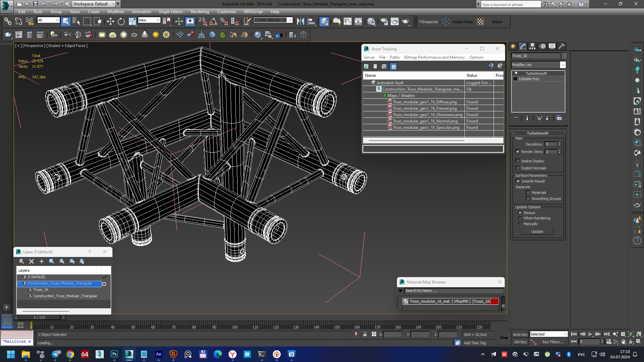This screenshot has height=362, width=644.
Task: Select the Rotate transform tool
Action: click(121, 22)
